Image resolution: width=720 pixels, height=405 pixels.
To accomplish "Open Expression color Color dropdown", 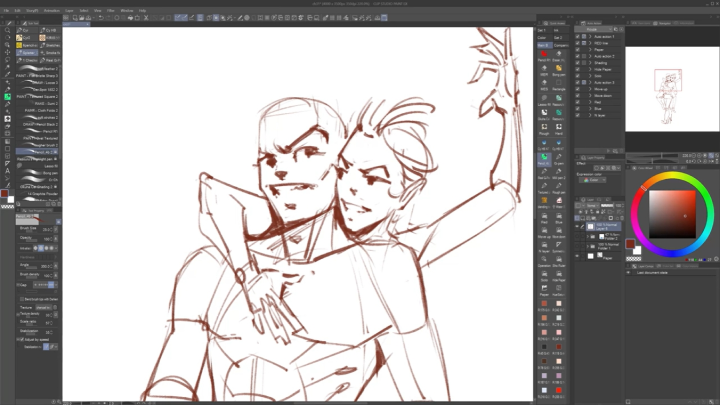I will point(592,180).
